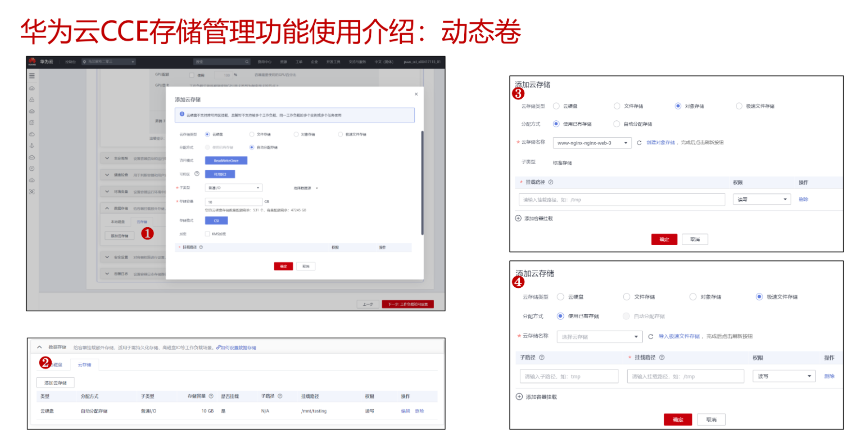The width and height of the screenshot is (868, 443).
Task: Click the 请输入子路径 input field
Action: tap(569, 376)
